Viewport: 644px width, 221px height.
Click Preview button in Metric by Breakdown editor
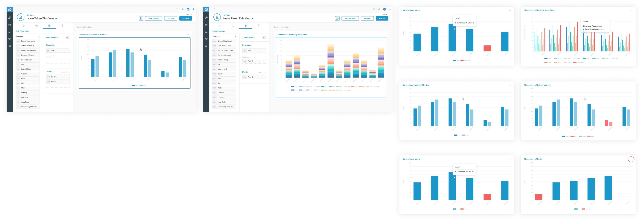click(367, 19)
